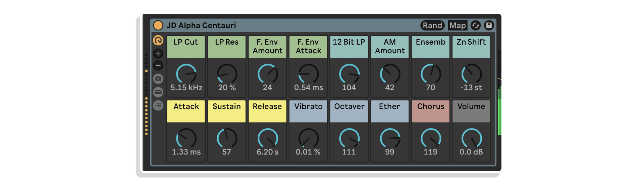
Task: Click the save preset disk icon
Action: click(489, 26)
